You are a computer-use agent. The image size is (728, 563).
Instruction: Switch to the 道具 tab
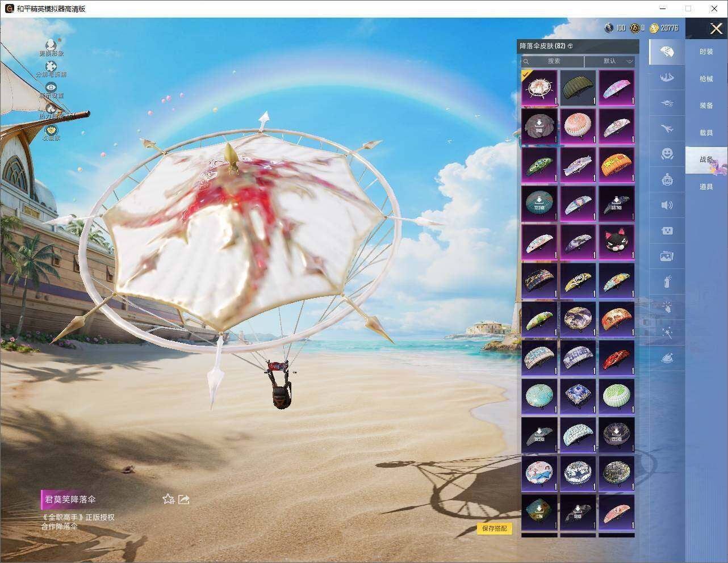point(706,187)
